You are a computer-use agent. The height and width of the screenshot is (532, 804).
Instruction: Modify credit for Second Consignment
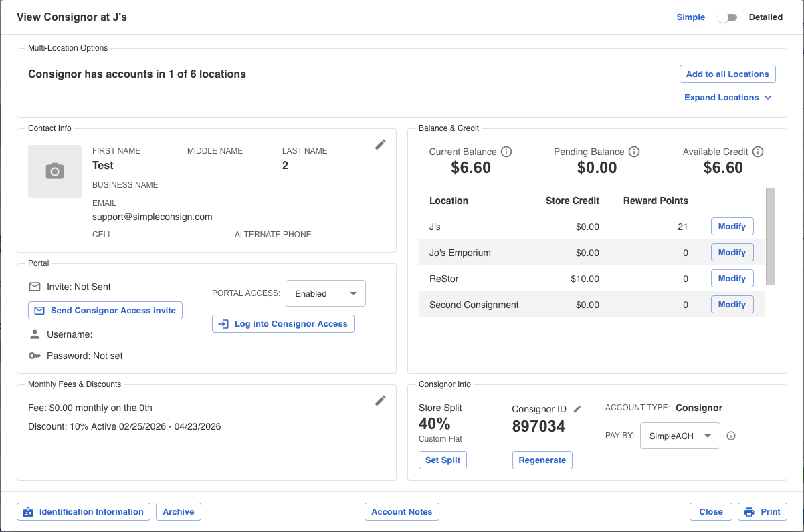tap(732, 305)
